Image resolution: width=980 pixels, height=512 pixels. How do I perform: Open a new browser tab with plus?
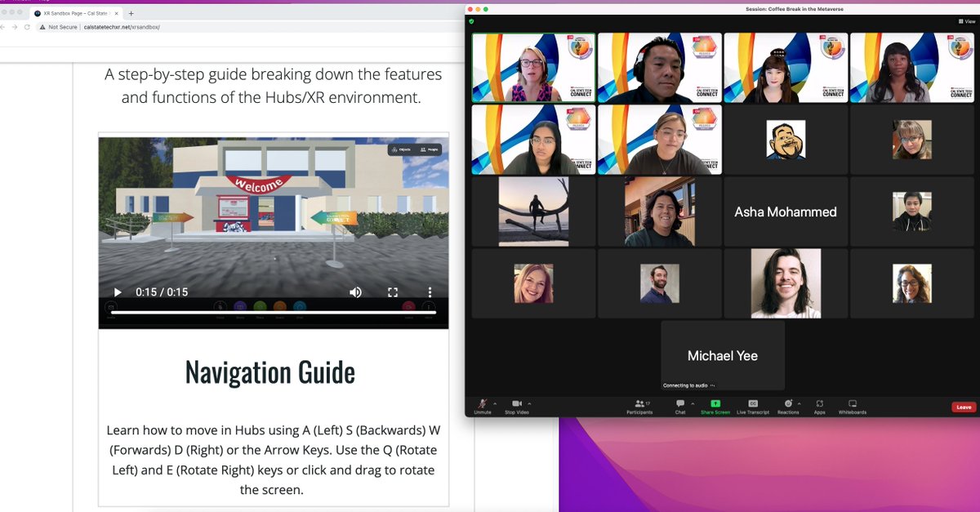coord(131,13)
